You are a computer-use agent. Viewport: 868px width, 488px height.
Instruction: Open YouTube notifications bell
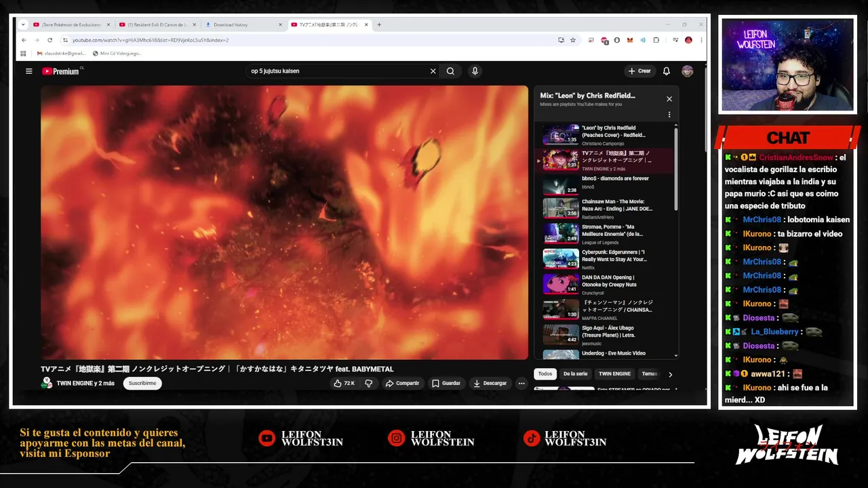667,71
